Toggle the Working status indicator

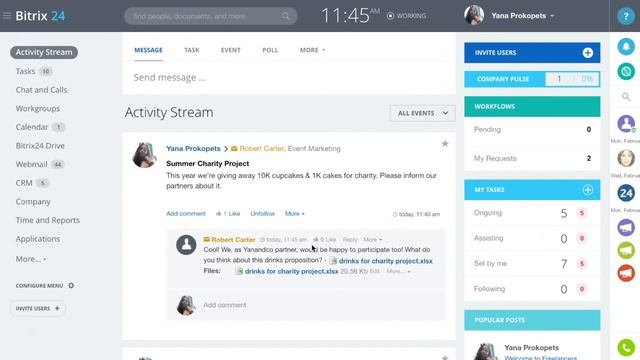406,16
